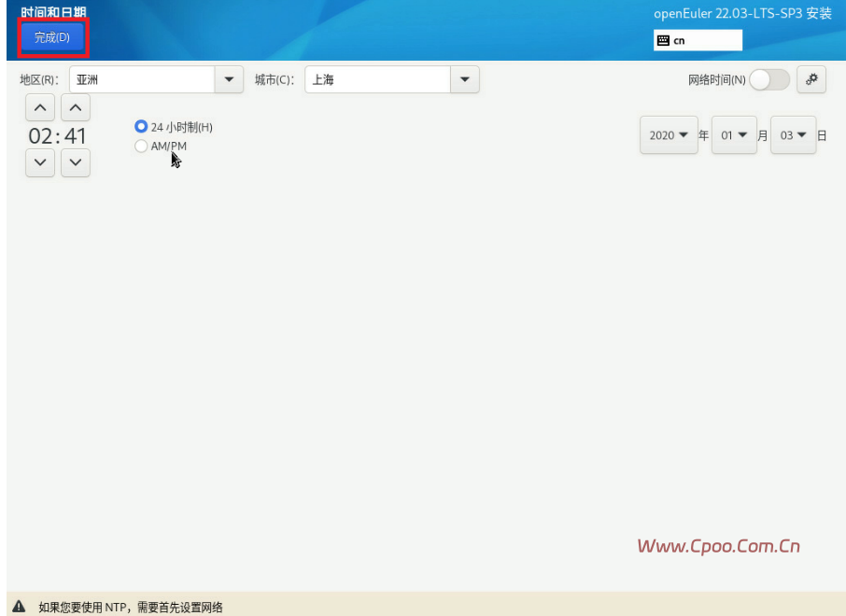The height and width of the screenshot is (616, 846).
Task: Click the openEuler 22.03-LTS-SP3 安装 title
Action: (x=742, y=13)
